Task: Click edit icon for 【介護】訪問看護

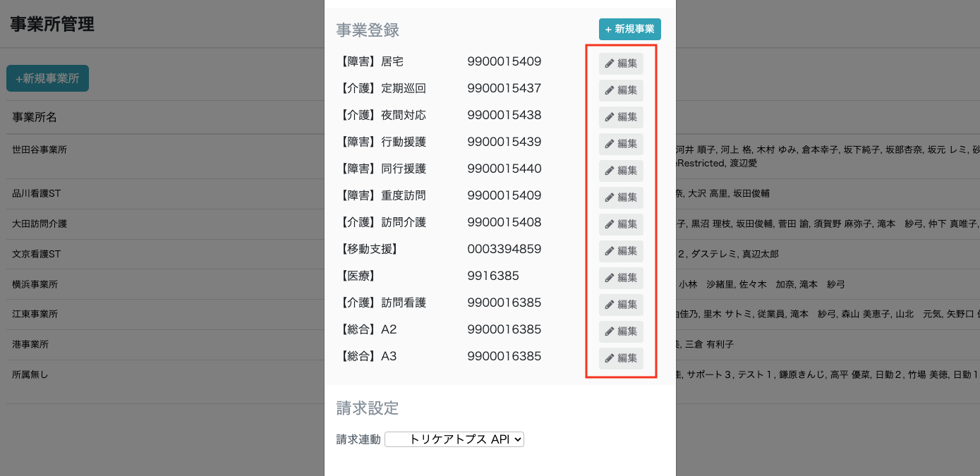Action: coord(621,305)
